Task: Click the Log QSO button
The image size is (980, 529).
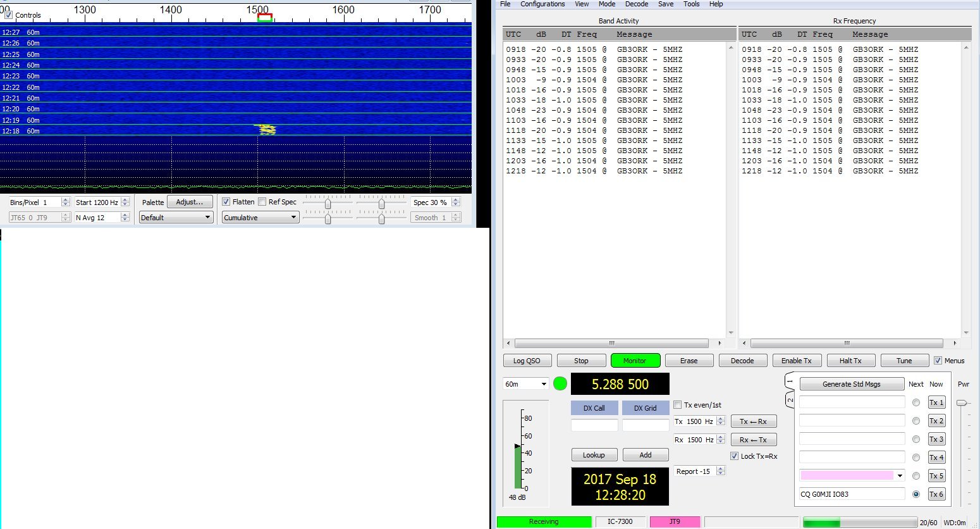Action: [x=527, y=361]
